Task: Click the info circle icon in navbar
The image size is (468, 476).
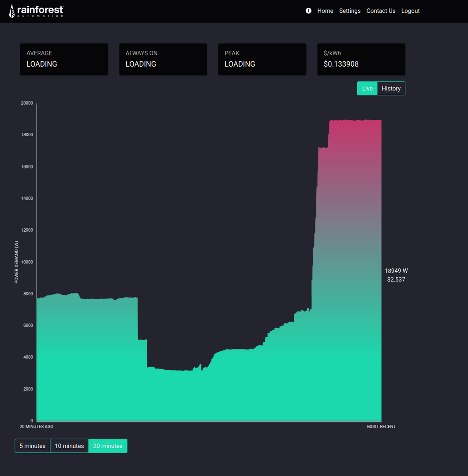Action: 308,11
